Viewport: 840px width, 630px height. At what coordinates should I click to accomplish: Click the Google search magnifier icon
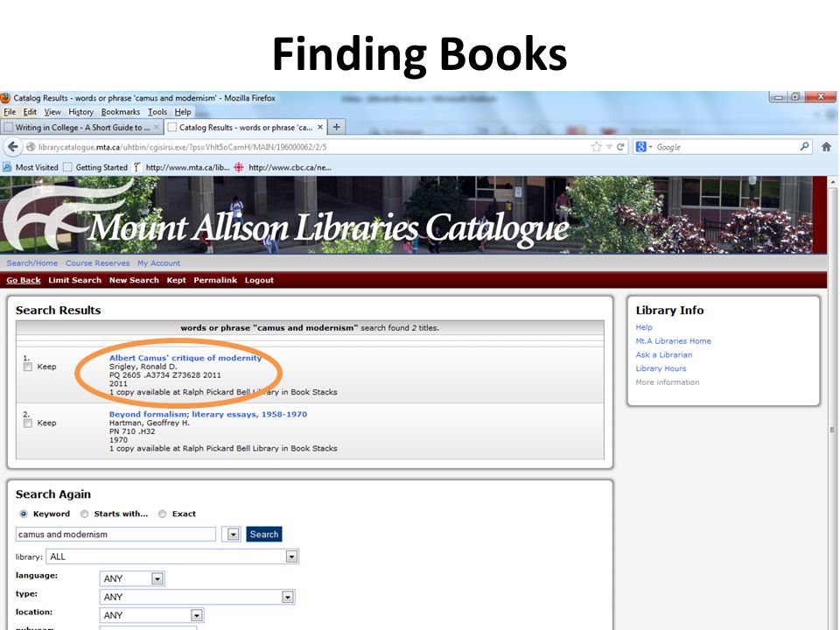click(x=804, y=146)
